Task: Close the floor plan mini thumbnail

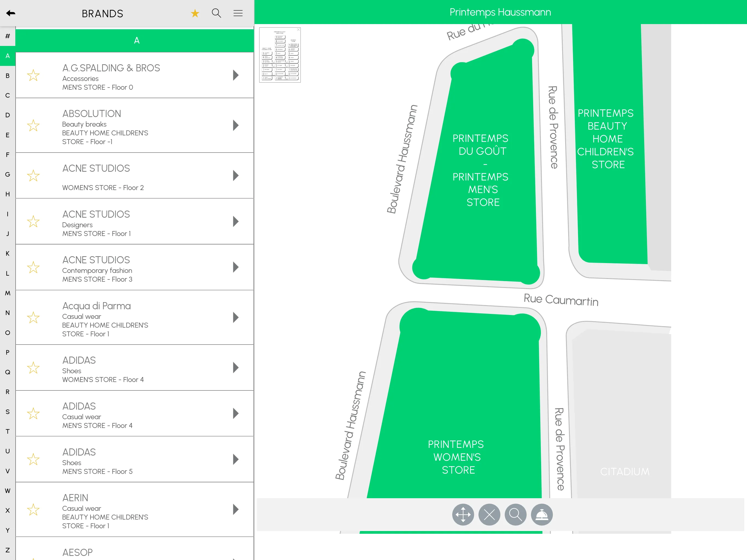Action: [x=298, y=30]
